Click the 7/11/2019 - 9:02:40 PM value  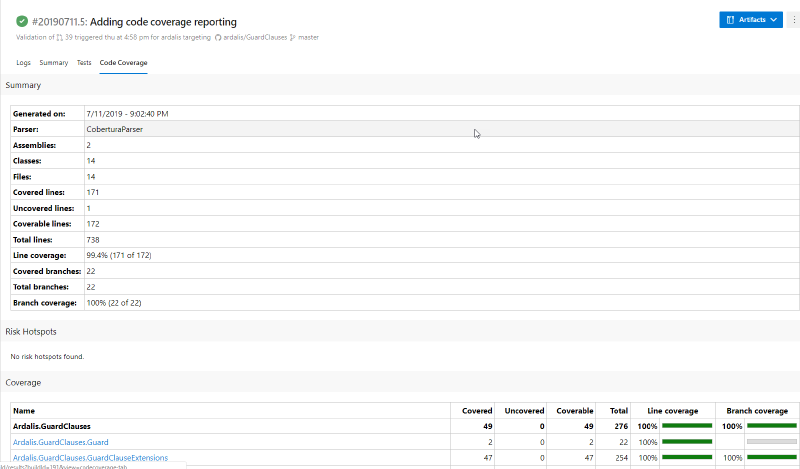tap(127, 114)
